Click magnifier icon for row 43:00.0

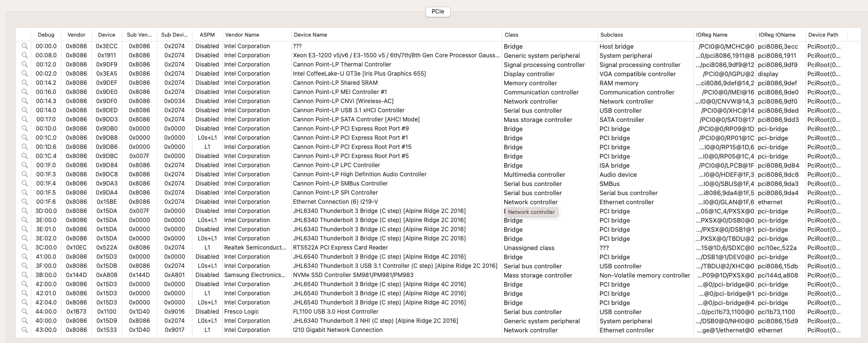point(25,330)
